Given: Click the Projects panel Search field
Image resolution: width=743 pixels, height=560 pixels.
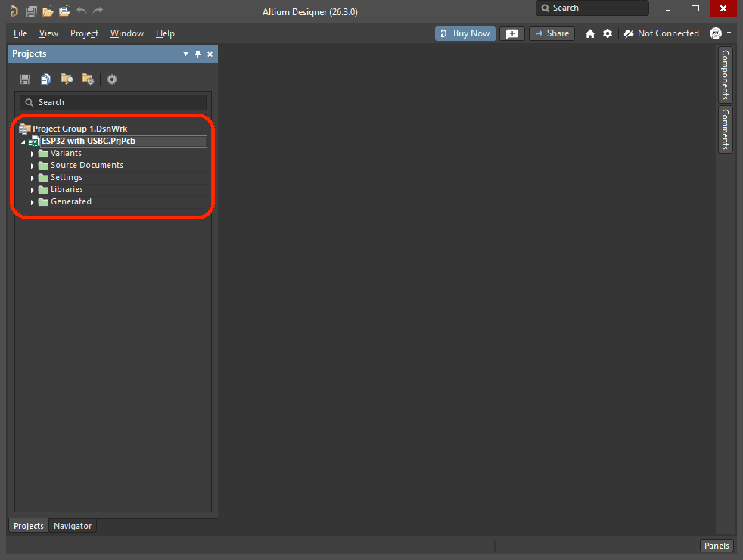Looking at the screenshot, I should point(113,102).
